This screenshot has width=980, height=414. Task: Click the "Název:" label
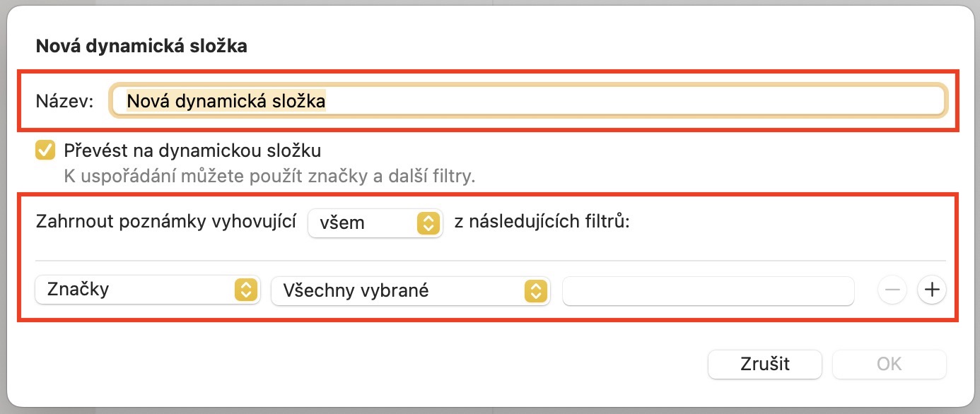64,102
